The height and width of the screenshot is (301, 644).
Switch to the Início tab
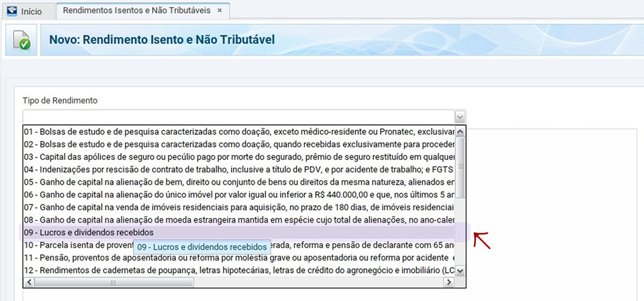point(29,11)
